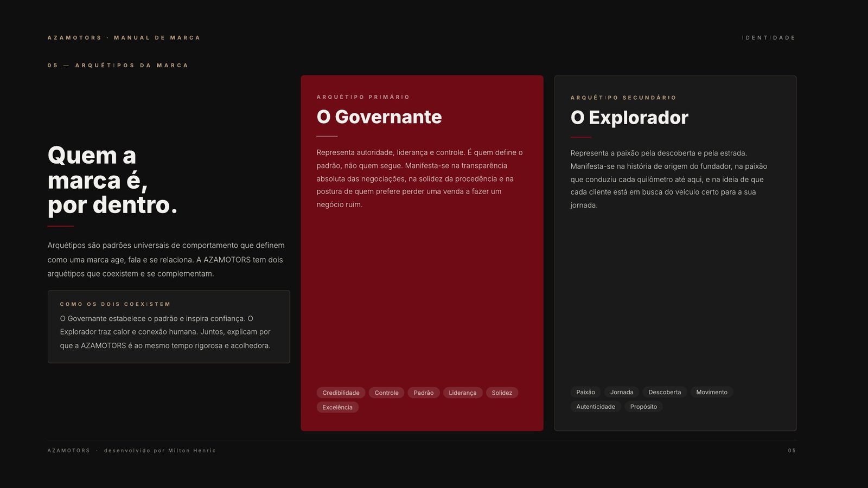This screenshot has width=868, height=488.
Task: Click AZAMOTORS · MANUAL DE MARCA header
Action: pyautogui.click(x=124, y=38)
